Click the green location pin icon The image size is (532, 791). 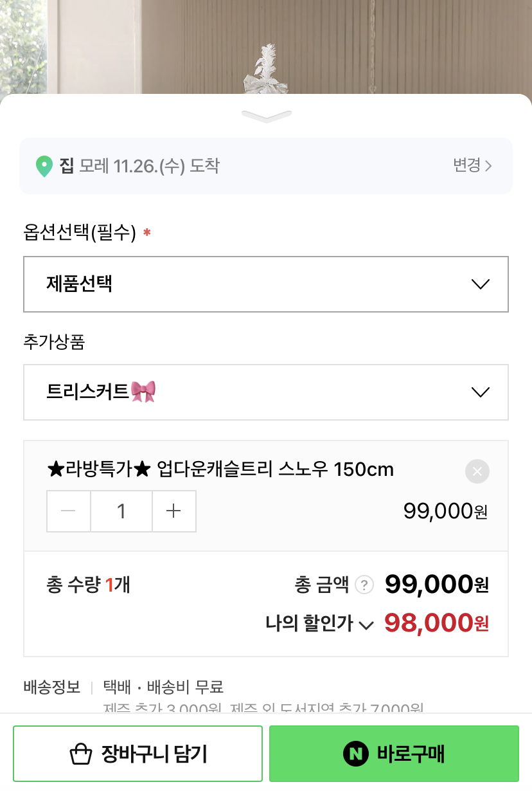pos(44,166)
